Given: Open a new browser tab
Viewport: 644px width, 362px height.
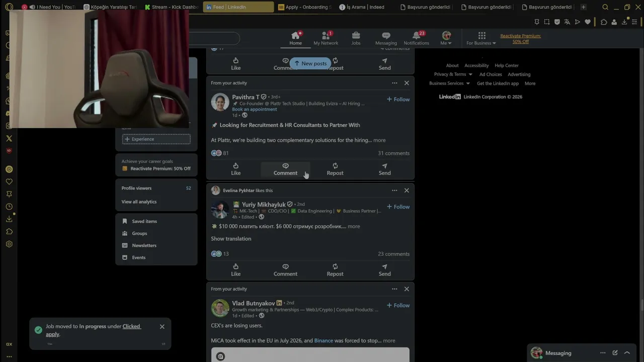Looking at the screenshot, I should click(583, 7).
